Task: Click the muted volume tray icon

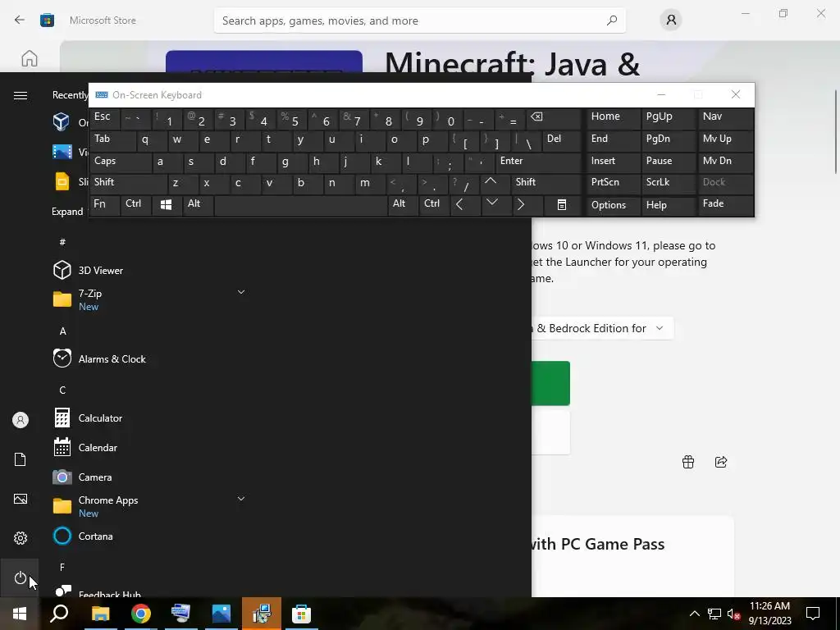Action: (734, 614)
